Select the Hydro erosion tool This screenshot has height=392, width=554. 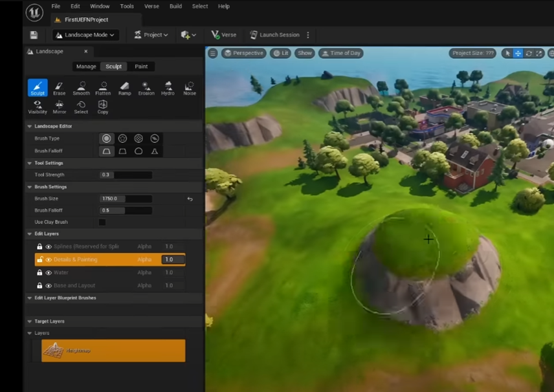168,88
